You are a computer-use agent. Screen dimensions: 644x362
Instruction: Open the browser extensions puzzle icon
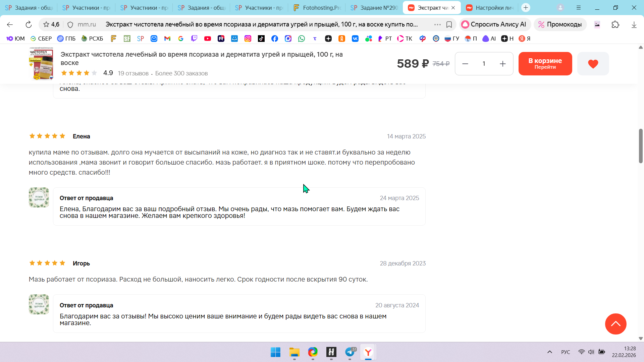[615, 24]
